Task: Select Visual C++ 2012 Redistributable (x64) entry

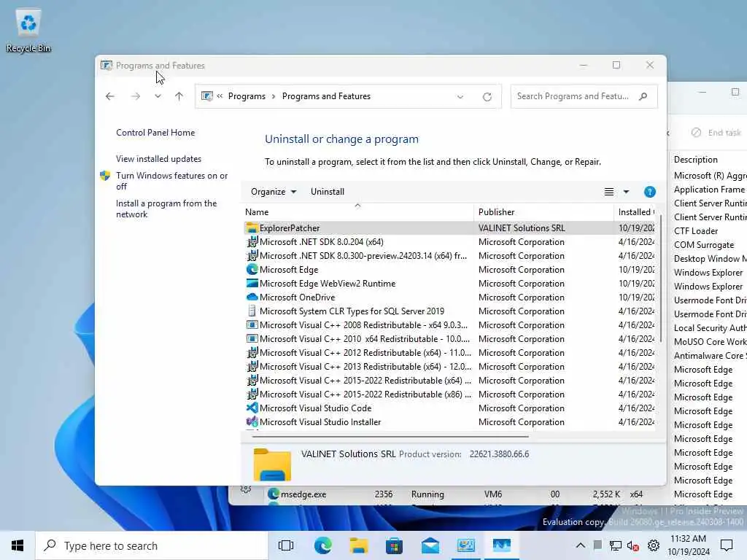Action: click(x=449, y=352)
